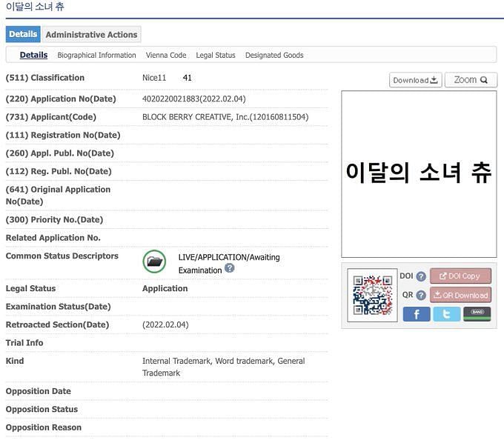This screenshot has width=504, height=443.
Task: Select the underlined Details sub-tab
Action: [x=33, y=55]
